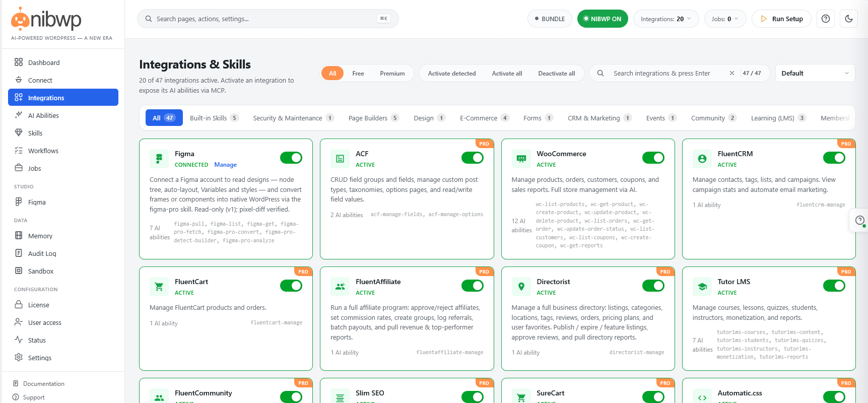Toggle dark mode moon icon
The height and width of the screenshot is (403, 868).
tap(849, 19)
